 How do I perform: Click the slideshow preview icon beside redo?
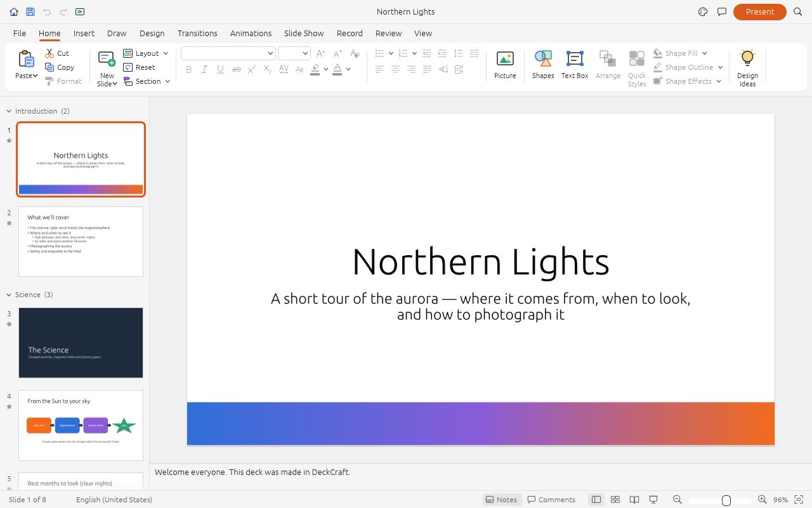pyautogui.click(x=80, y=11)
